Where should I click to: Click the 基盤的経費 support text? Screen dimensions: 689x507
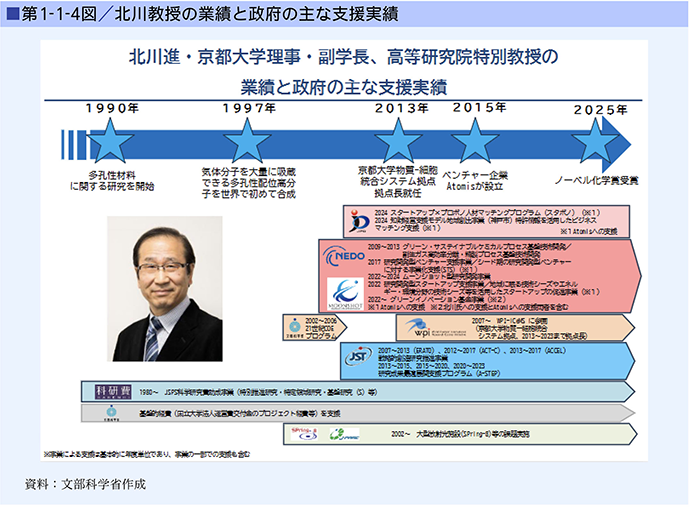pyautogui.click(x=240, y=413)
